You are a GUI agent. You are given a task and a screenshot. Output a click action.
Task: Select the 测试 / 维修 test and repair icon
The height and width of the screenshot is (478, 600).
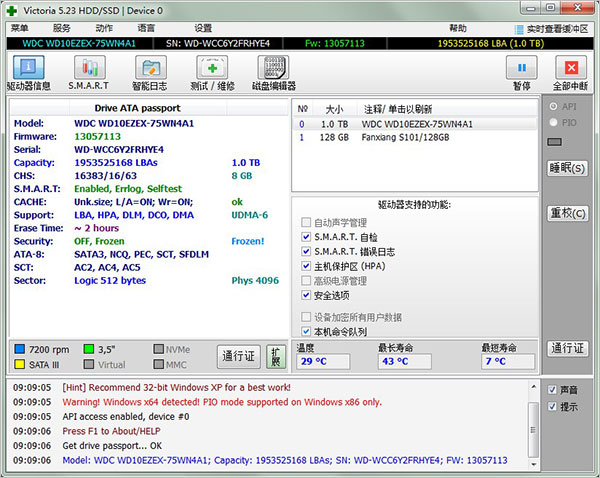(x=213, y=72)
